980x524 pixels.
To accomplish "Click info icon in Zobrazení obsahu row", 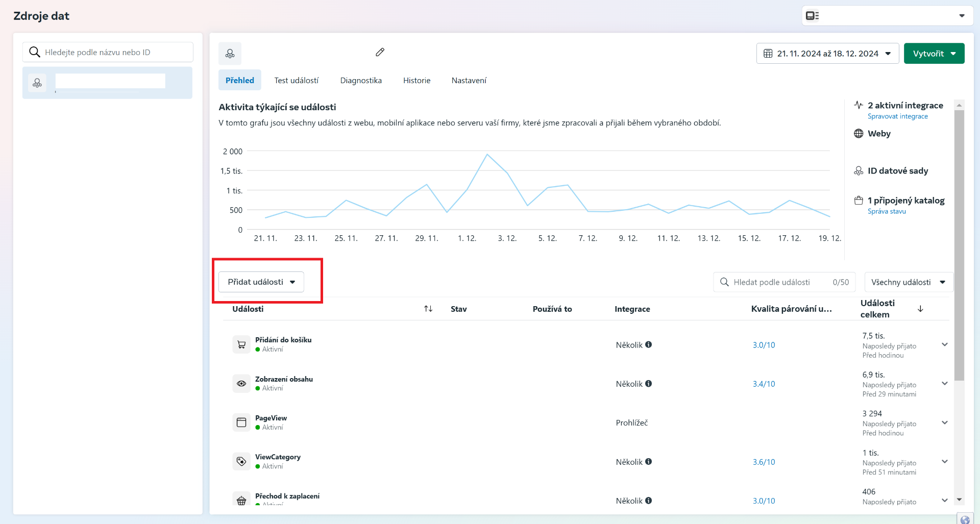I will click(648, 384).
